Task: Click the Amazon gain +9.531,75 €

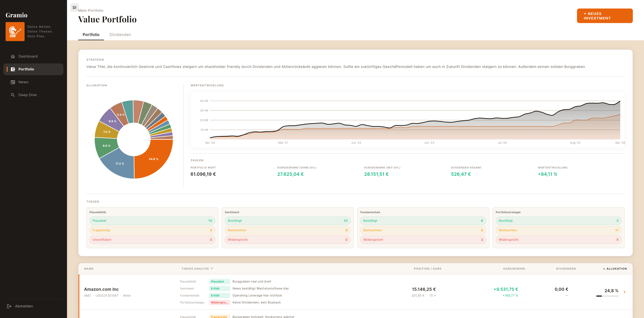Action: [x=505, y=289]
